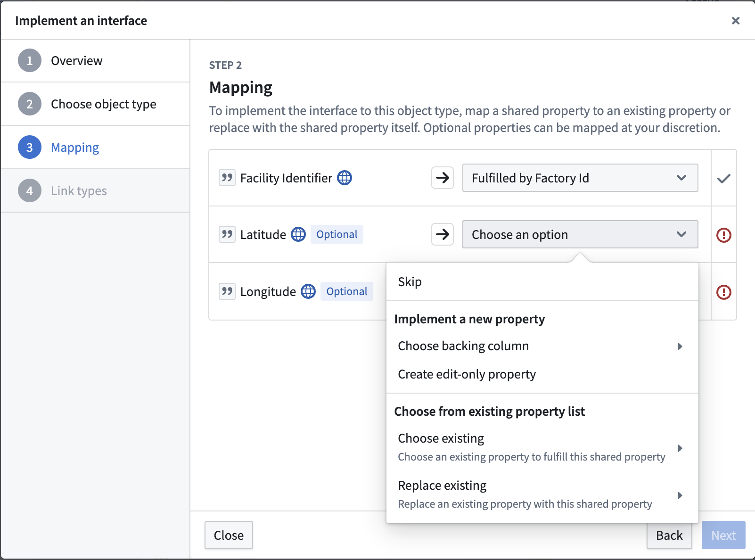
Task: Click the string type icon beside Longitude
Action: [227, 291]
